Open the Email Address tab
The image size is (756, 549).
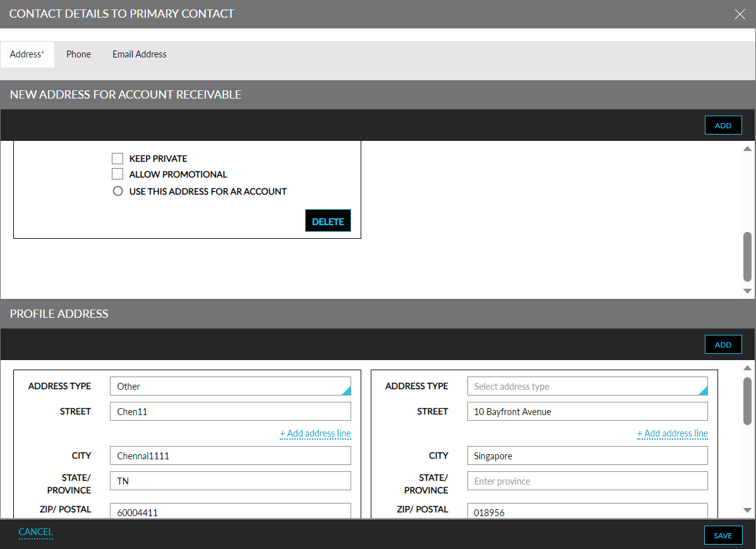click(139, 54)
